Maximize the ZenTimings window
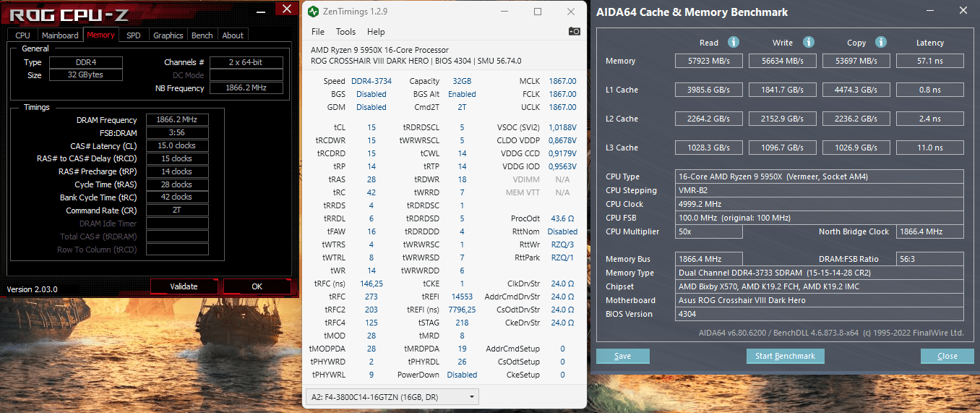The width and height of the screenshot is (980, 413). pyautogui.click(x=538, y=12)
